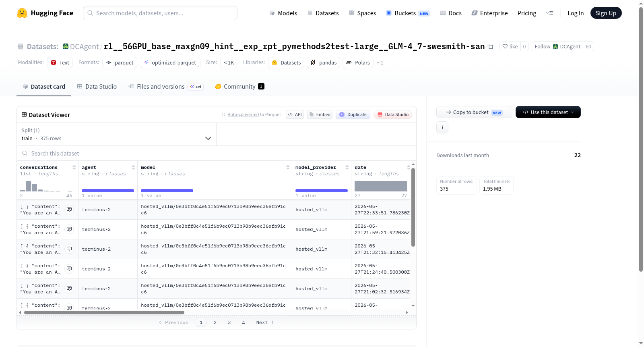Sort by the model column arrows
Viewport: 644px width, 347px height.
pyautogui.click(x=288, y=167)
